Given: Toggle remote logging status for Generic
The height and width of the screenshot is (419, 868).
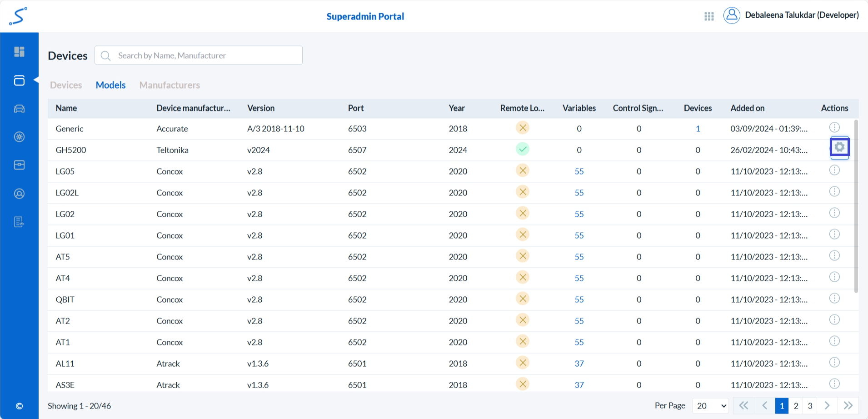Looking at the screenshot, I should [x=523, y=128].
